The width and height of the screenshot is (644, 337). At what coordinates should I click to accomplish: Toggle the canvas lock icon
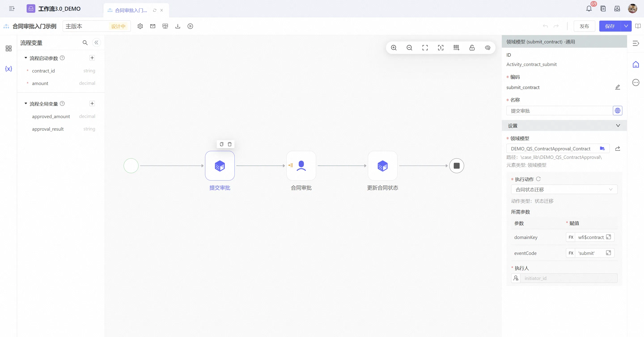tap(472, 48)
